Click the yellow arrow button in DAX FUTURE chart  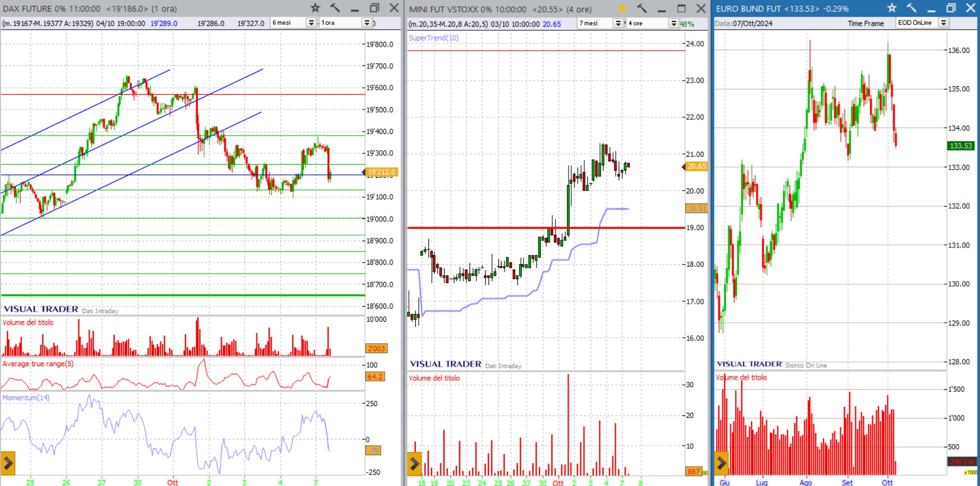click(x=8, y=463)
